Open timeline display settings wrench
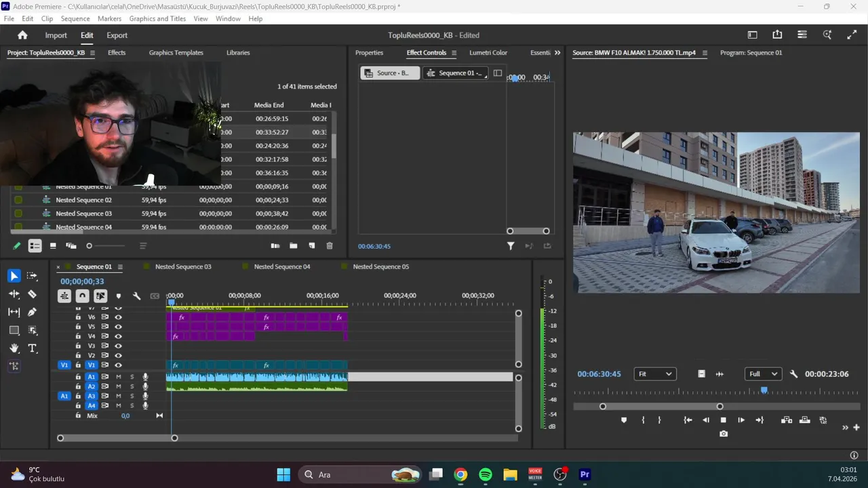This screenshot has width=868, height=488. [136, 296]
